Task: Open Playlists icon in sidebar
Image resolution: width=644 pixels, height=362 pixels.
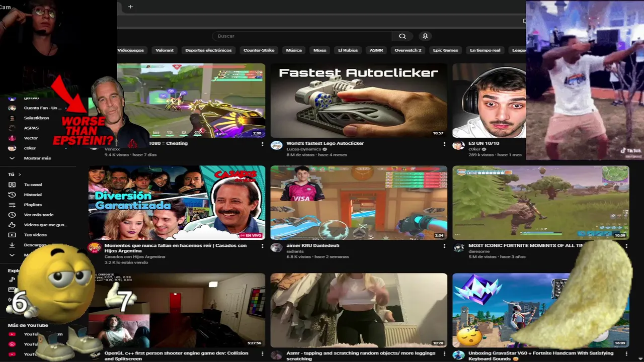Action: (x=12, y=205)
